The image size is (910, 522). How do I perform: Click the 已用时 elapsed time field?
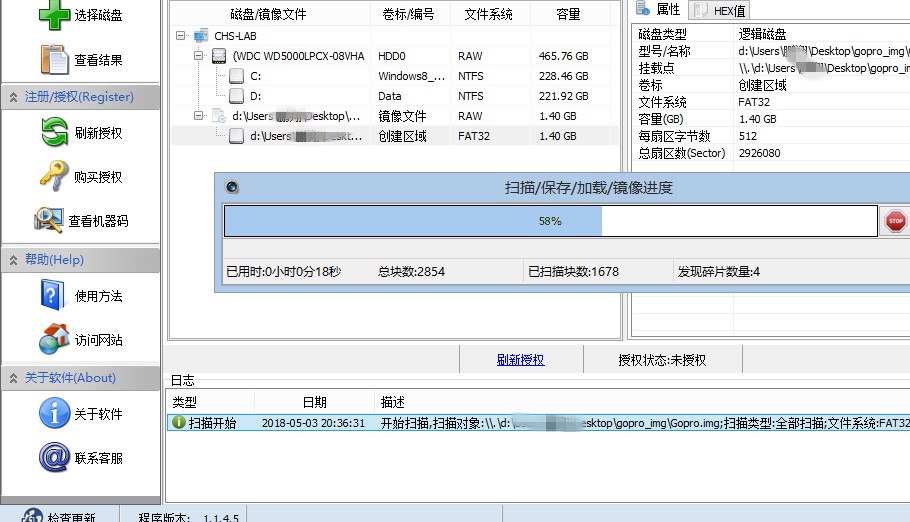(284, 272)
